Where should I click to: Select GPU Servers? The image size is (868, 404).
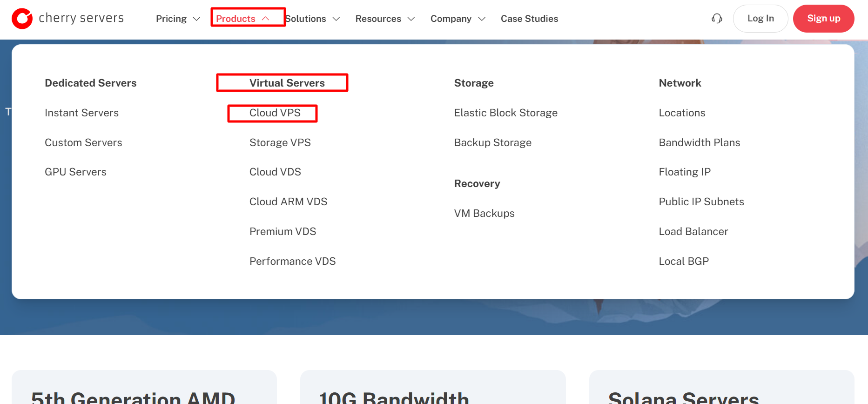point(75,172)
